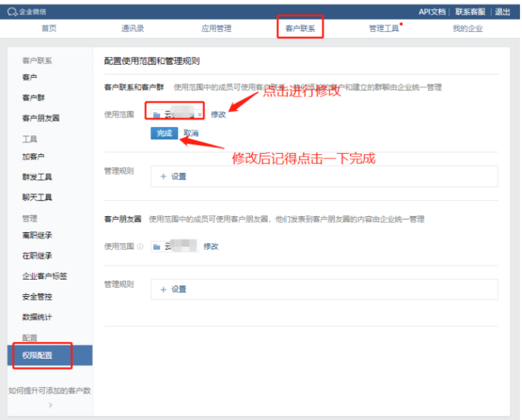
Task: Click 修改 next to the 客户联系和客户群 scope
Action: coord(219,115)
